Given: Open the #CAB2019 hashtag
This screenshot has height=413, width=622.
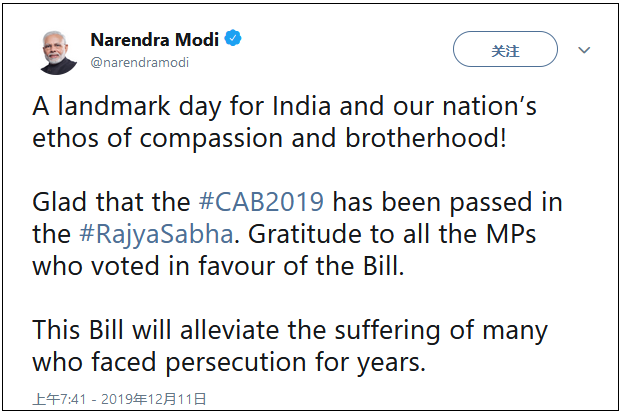Looking at the screenshot, I should click(261, 202).
